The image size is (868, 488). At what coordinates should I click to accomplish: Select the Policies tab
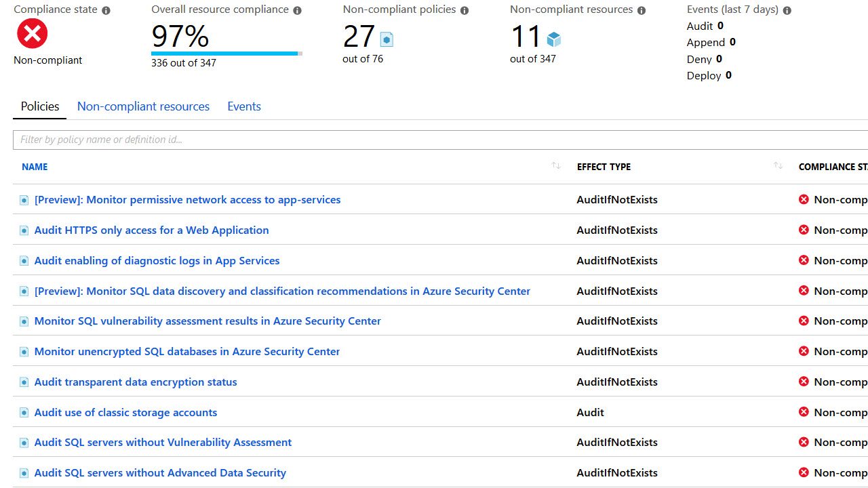(40, 106)
